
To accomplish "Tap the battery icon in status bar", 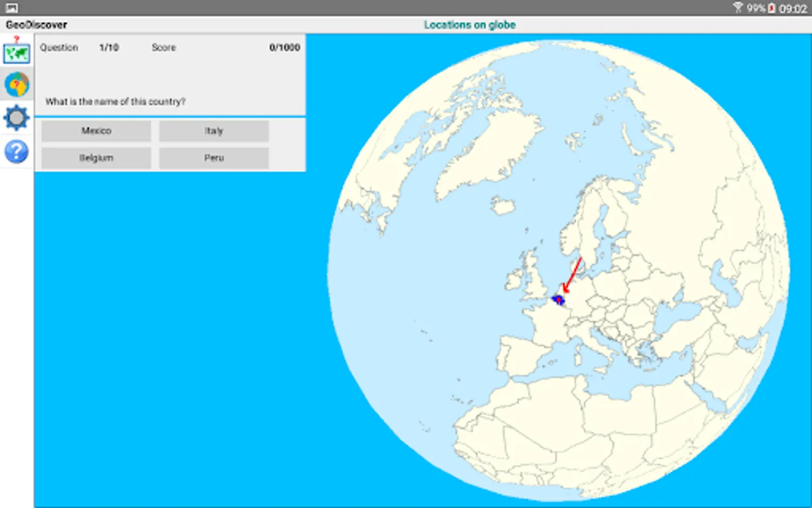I will click(x=771, y=8).
